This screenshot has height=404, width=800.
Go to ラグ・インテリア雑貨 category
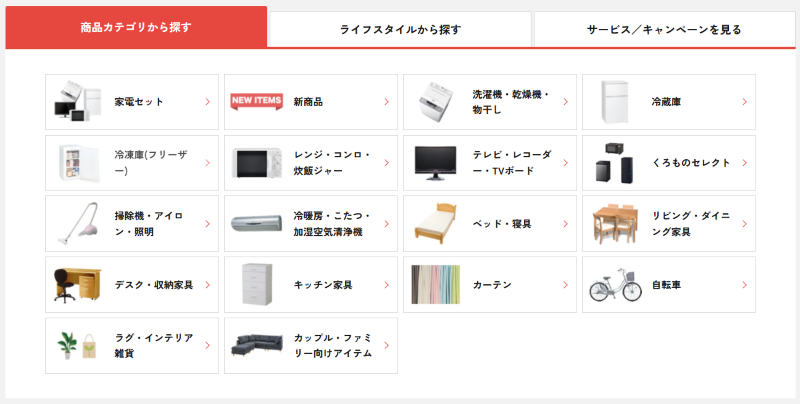coord(153,346)
